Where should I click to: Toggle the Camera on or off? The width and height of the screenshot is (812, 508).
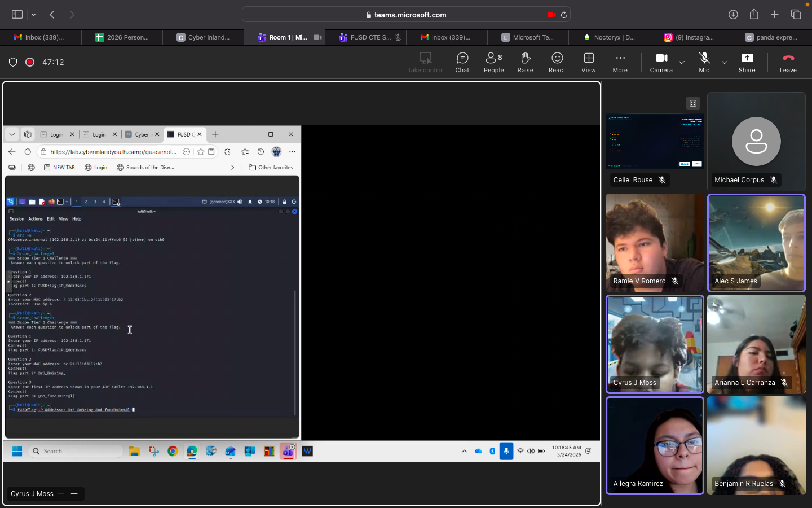661,62
